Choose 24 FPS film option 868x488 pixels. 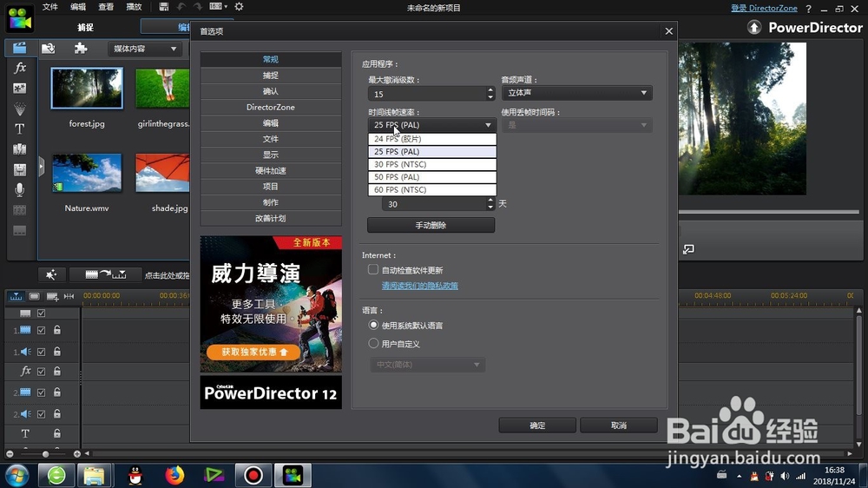click(431, 138)
